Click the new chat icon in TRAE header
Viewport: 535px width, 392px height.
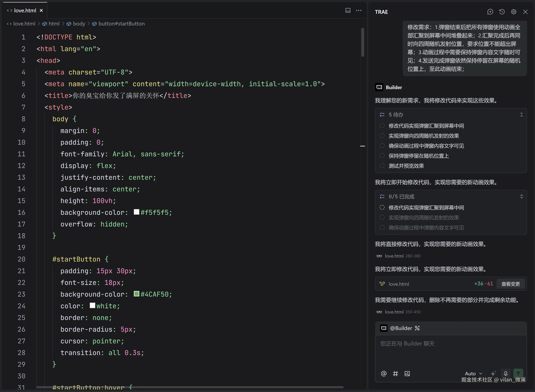(490, 12)
